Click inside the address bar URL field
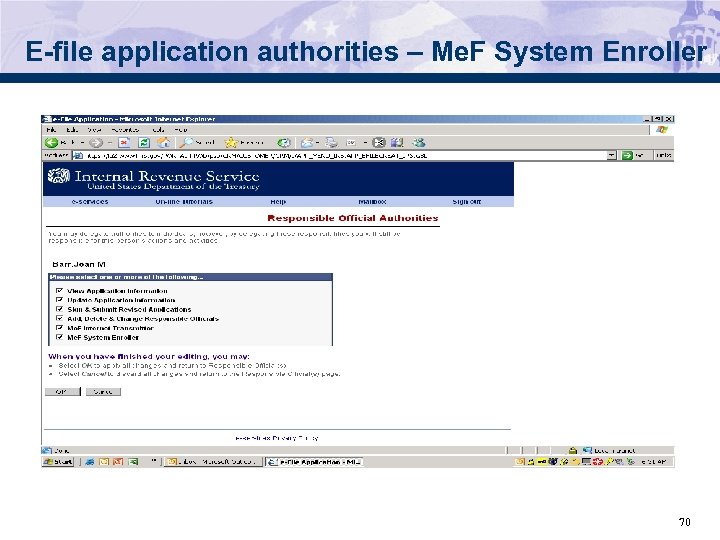The image size is (720, 540). coord(344,156)
